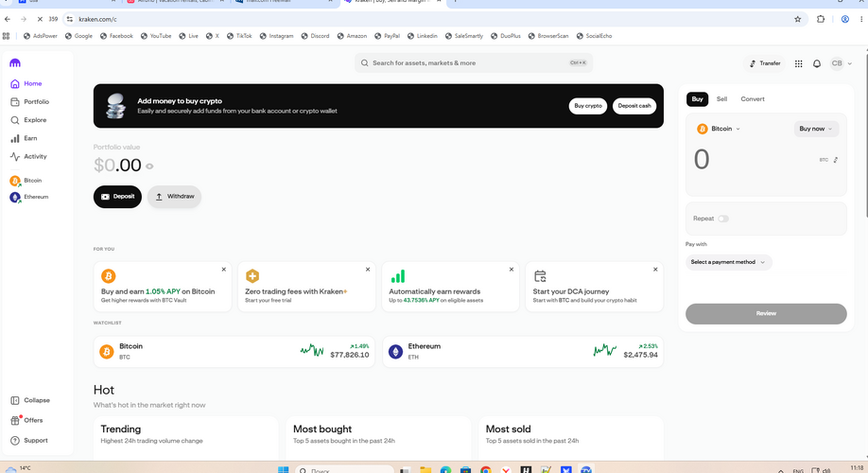Open the browser extensions icon
Image resolution: width=868 pixels, height=473 pixels.
click(821, 19)
